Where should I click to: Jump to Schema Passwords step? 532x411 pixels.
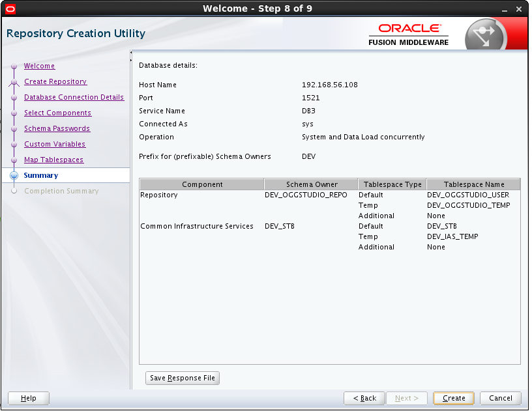57,128
